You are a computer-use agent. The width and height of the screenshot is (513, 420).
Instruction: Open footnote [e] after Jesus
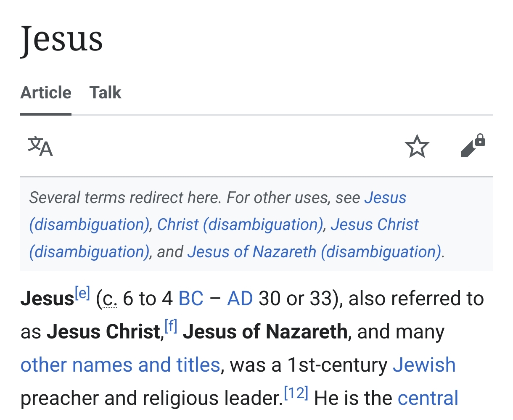(x=82, y=292)
